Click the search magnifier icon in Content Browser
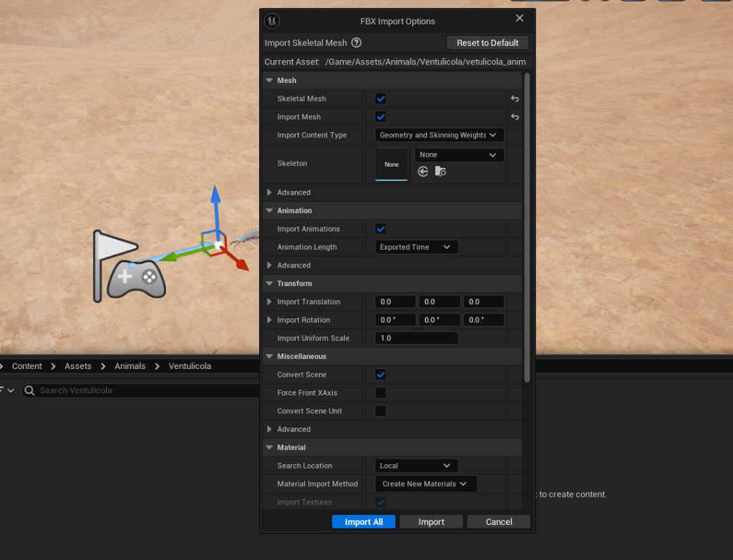Screen dimensions: 733x560 (x=29, y=390)
